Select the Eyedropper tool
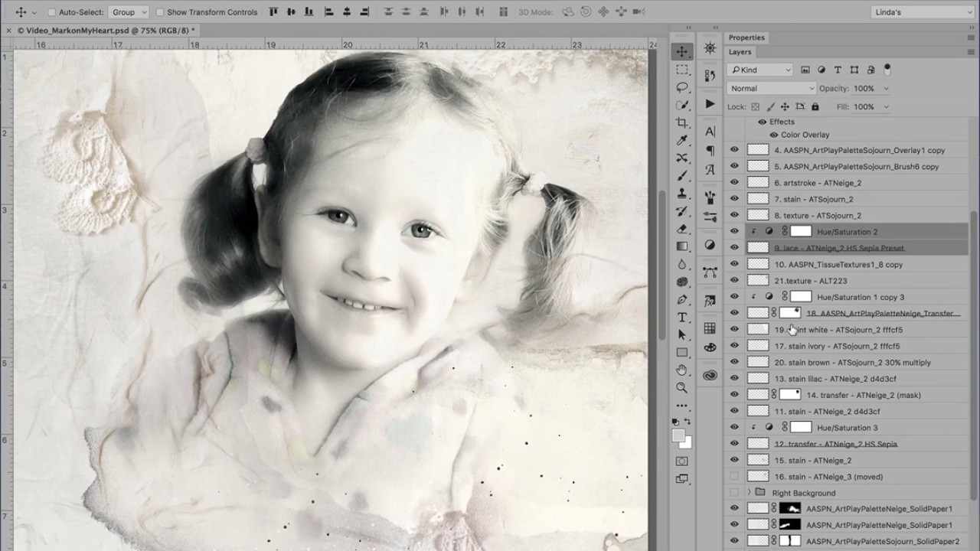The width and height of the screenshot is (980, 551). click(x=682, y=140)
